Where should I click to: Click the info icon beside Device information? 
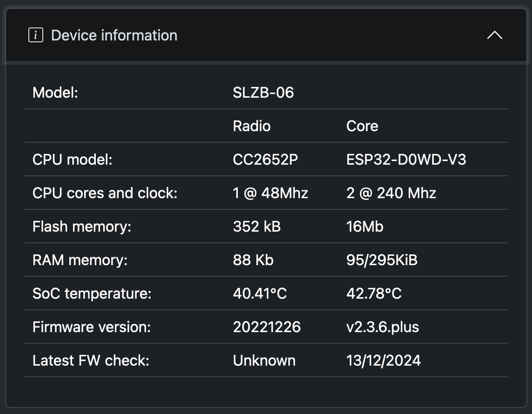36,35
